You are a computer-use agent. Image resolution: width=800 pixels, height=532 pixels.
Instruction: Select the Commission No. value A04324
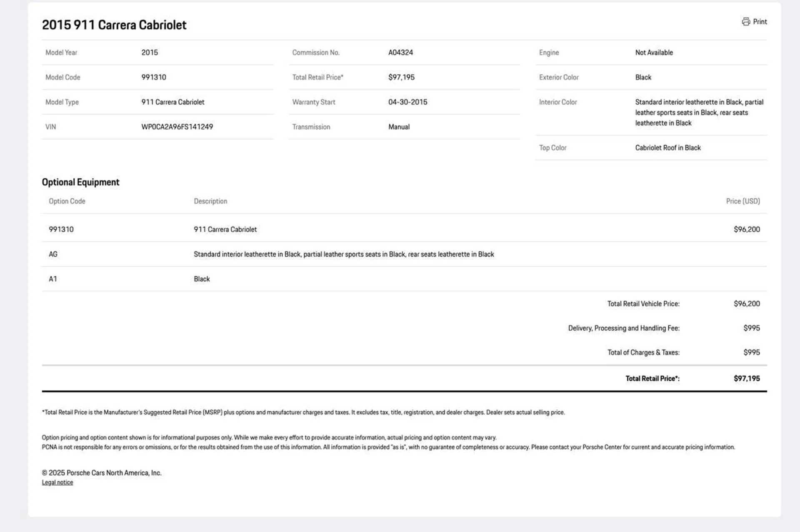click(x=400, y=52)
